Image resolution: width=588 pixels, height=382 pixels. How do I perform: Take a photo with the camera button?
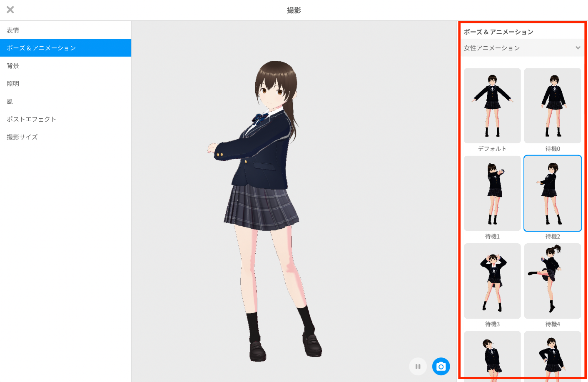[x=441, y=367]
